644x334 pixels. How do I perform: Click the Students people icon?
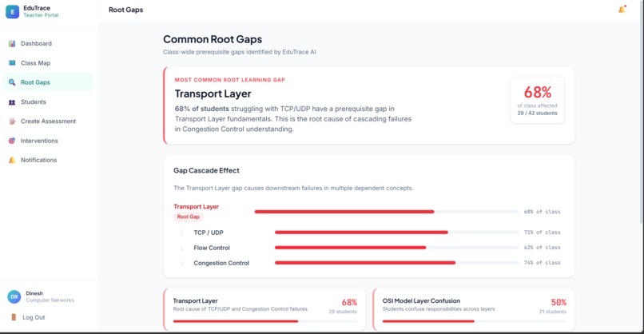point(12,102)
